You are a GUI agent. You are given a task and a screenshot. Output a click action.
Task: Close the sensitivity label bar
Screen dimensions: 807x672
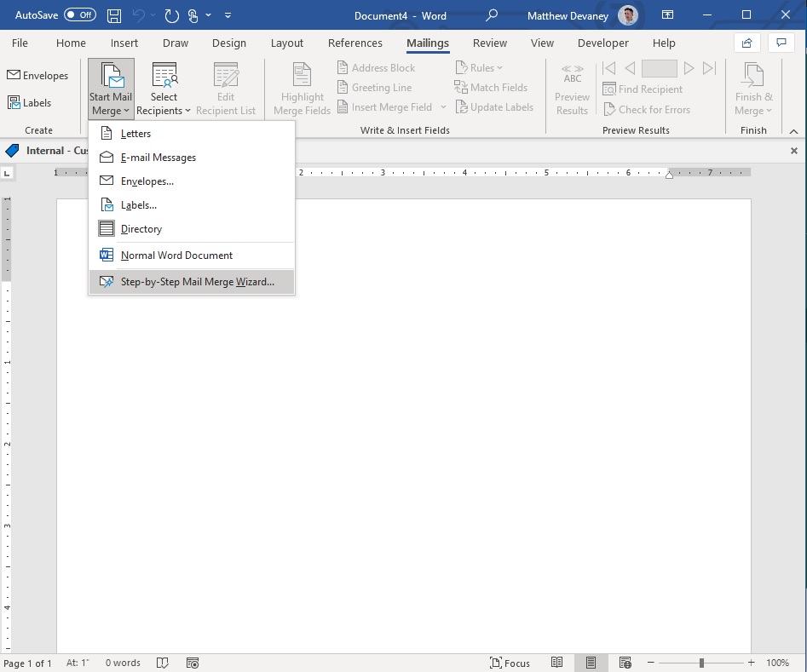[x=793, y=151]
